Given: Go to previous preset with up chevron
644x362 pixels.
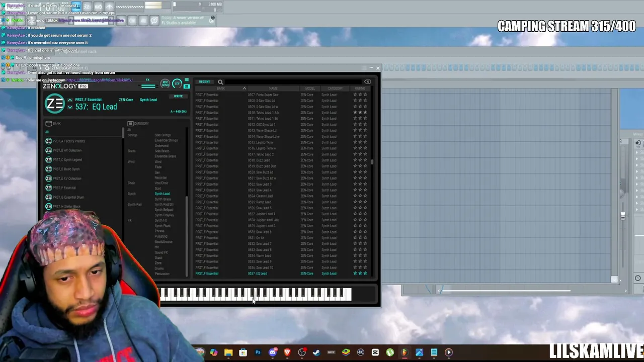Looking at the screenshot, I should (70, 100).
